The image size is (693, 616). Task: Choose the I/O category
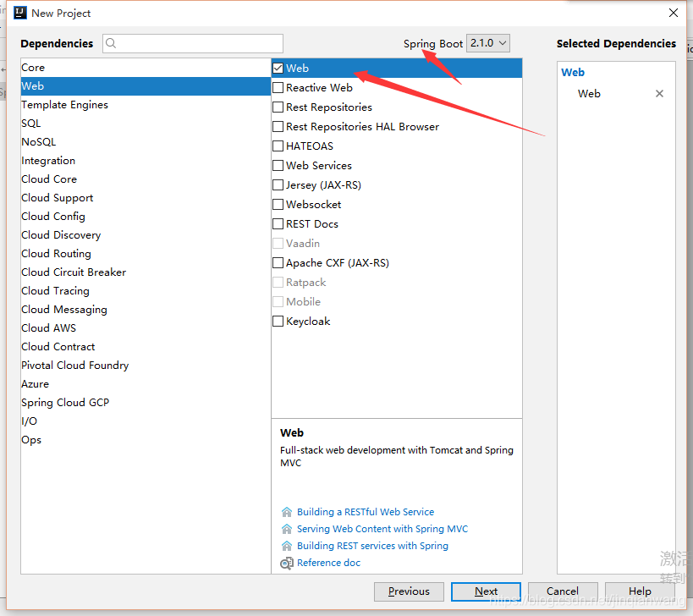pyautogui.click(x=146, y=421)
